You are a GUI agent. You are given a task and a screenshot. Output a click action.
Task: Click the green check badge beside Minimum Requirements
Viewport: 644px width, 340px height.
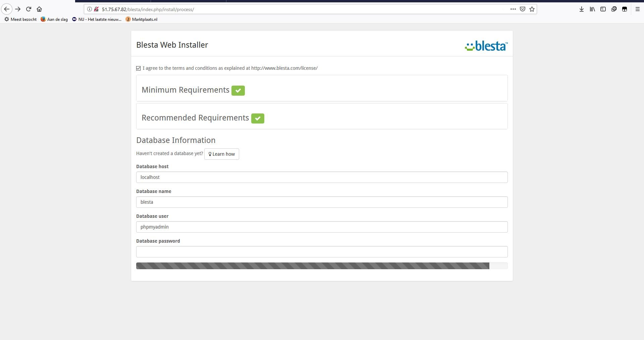point(238,91)
